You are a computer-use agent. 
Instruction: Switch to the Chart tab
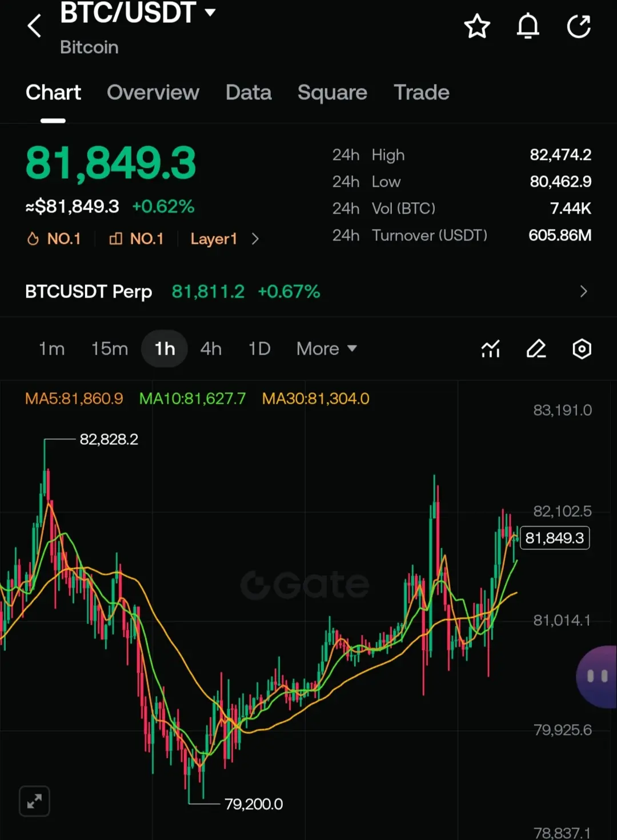53,93
